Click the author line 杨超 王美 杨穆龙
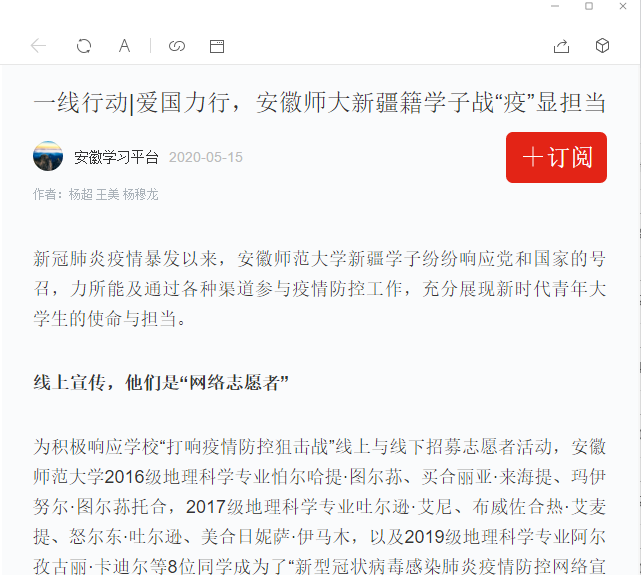Viewport: 641px width, 575px height. tap(113, 195)
